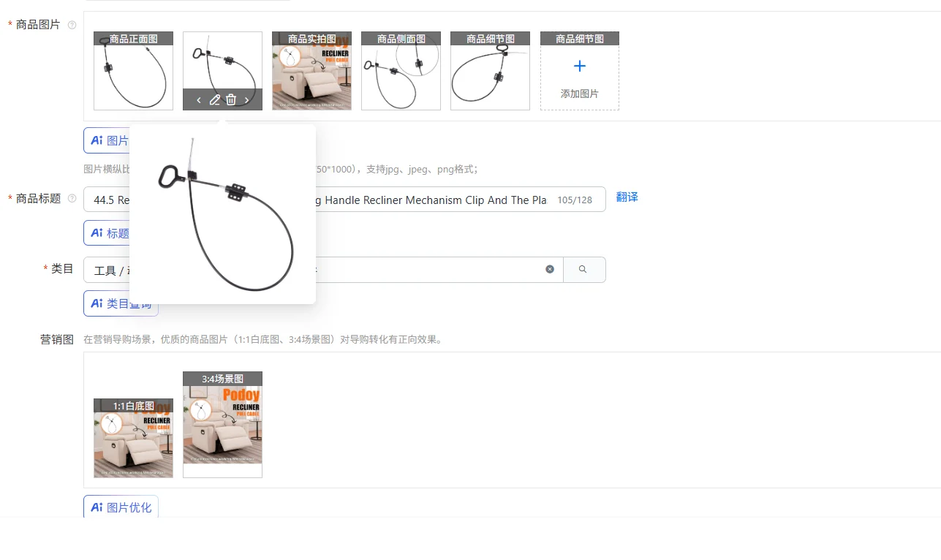Select the 商品实拍图 recliner thumbnail
The image size is (941, 560).
(311, 71)
